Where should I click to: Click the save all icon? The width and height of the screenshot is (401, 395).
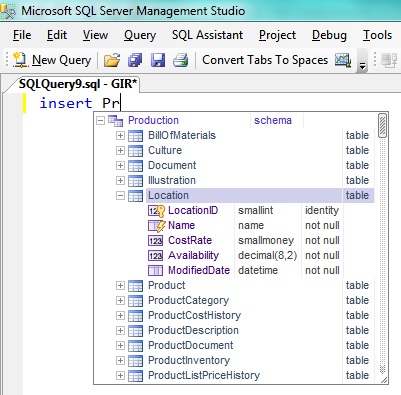pyautogui.click(x=135, y=60)
